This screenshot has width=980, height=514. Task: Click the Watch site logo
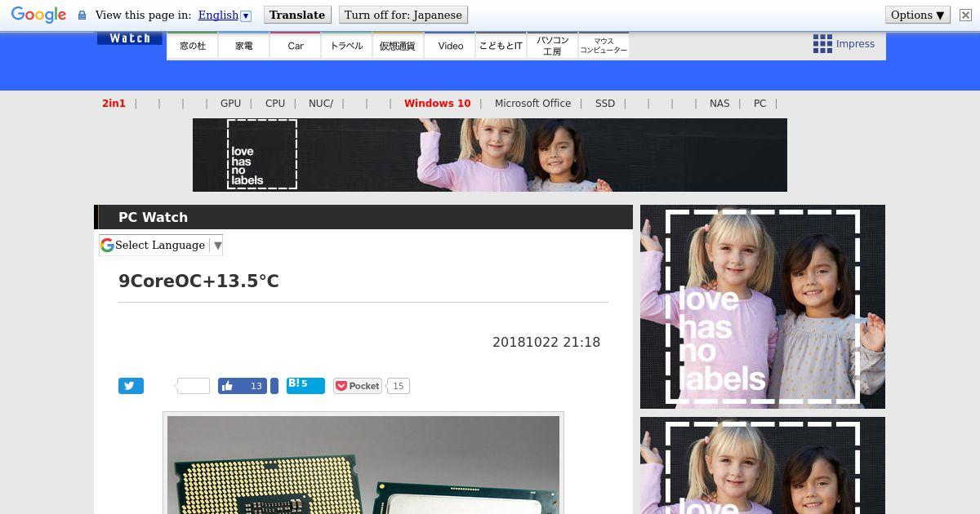(x=130, y=38)
